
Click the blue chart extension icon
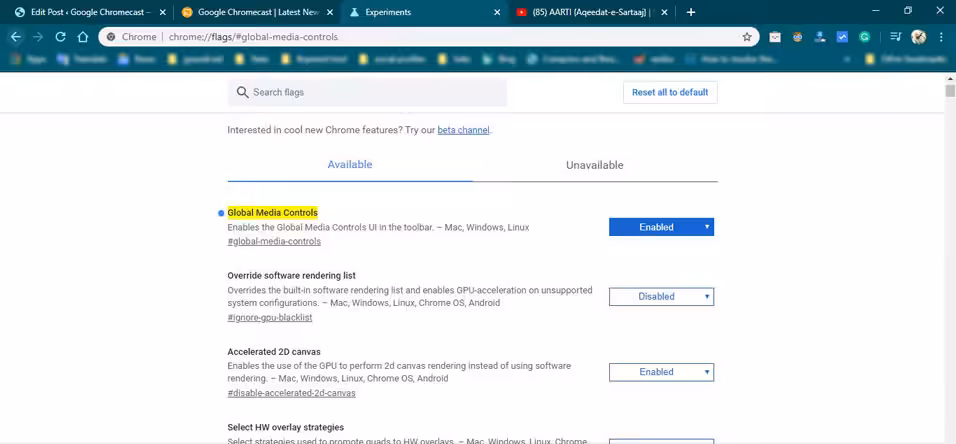842,37
